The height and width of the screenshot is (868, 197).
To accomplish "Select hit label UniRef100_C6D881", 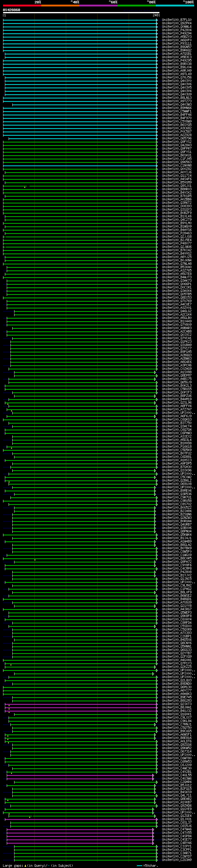I will pos(177,457).
